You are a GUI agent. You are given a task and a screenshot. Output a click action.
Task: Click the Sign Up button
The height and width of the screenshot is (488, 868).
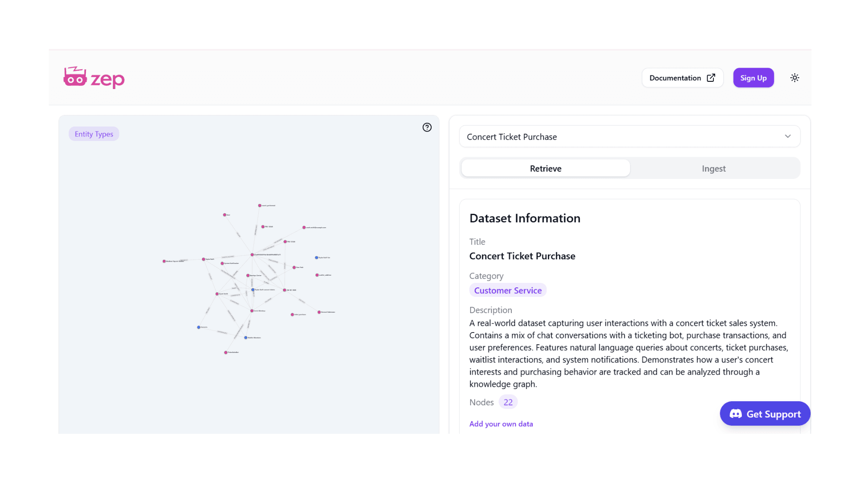coord(753,78)
